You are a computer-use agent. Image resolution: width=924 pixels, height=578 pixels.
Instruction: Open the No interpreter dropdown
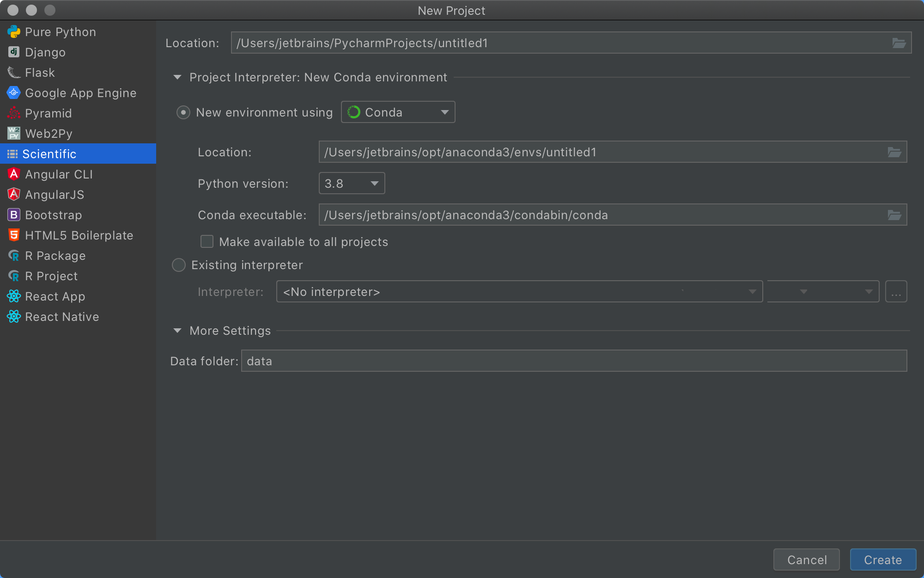(519, 291)
